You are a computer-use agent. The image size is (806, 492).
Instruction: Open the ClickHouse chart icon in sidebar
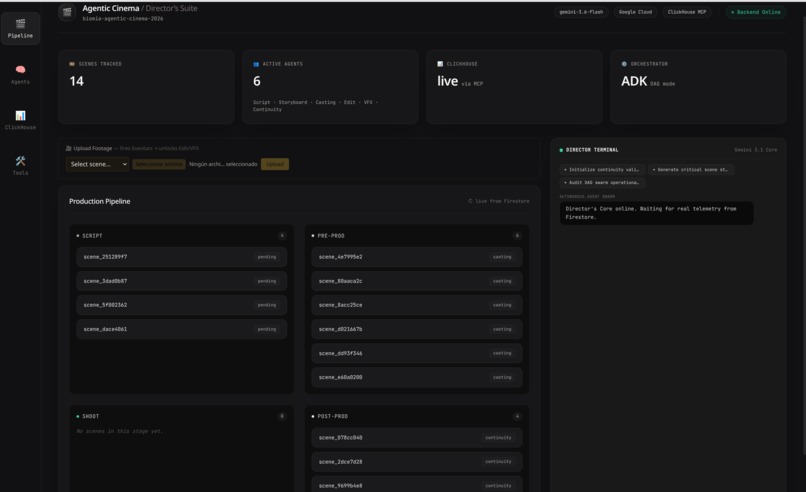click(x=20, y=115)
